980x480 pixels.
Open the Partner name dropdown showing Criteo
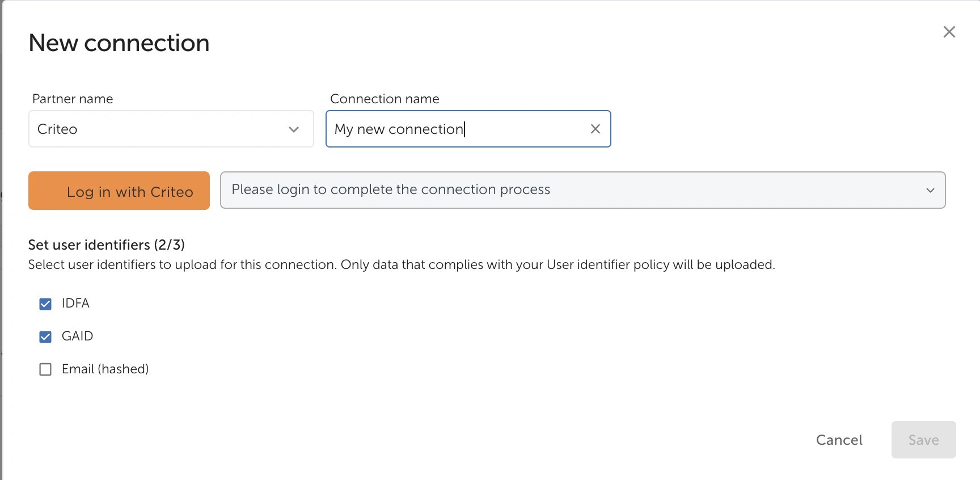(171, 129)
